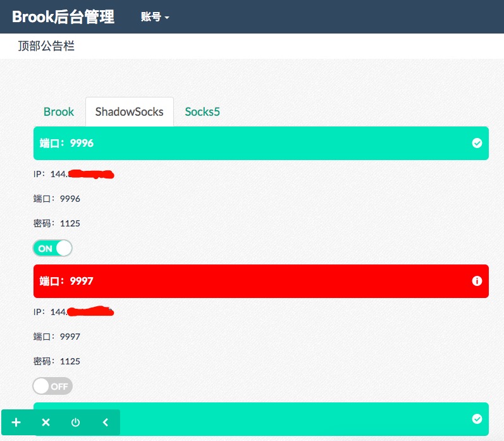Click the check icon on port 9996 bar
Viewport: 504px width, 441px height.
pyautogui.click(x=477, y=143)
